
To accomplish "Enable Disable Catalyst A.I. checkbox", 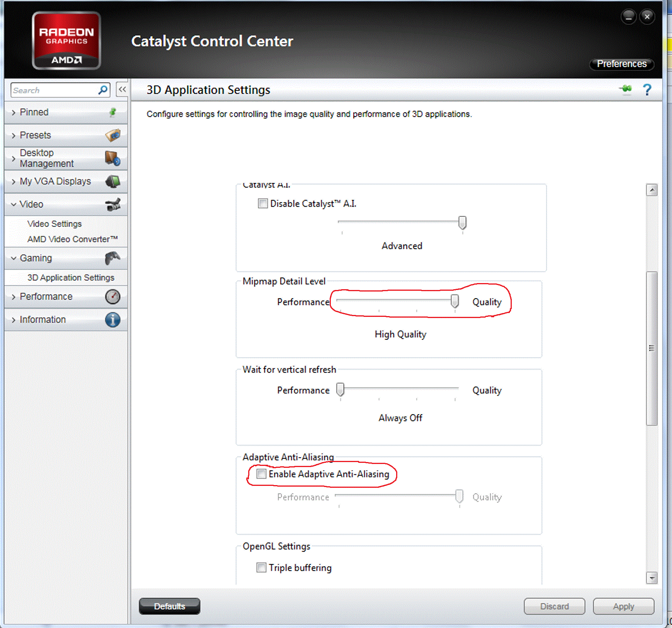I will [263, 203].
